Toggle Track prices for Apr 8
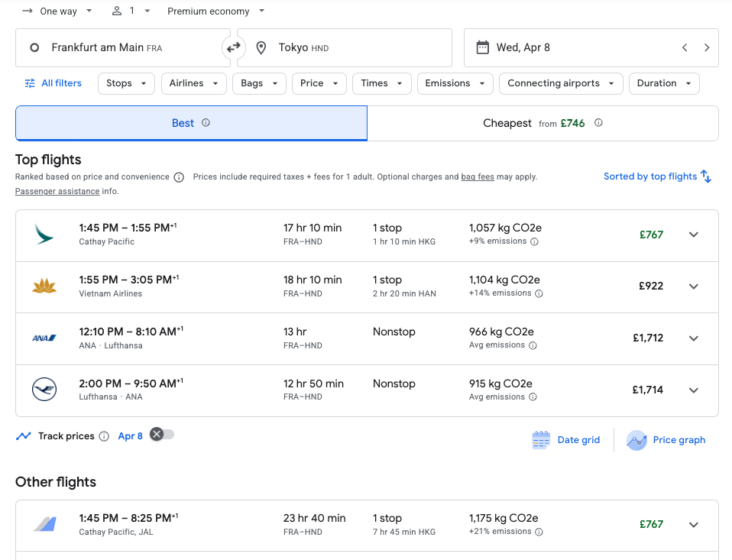 click(162, 435)
